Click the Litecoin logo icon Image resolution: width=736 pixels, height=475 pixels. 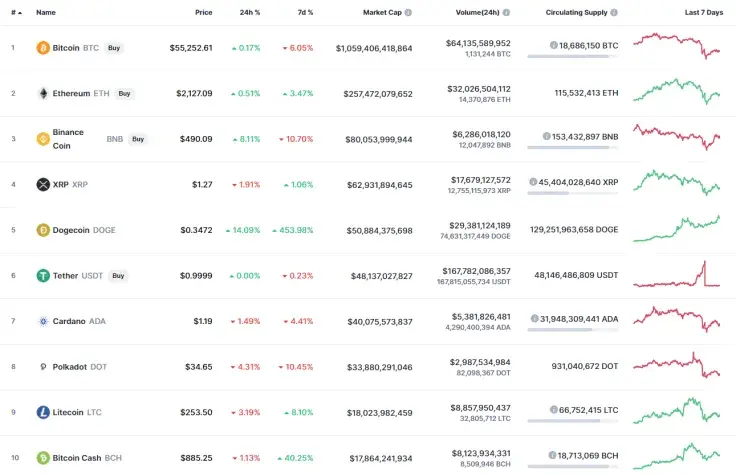(x=43, y=412)
